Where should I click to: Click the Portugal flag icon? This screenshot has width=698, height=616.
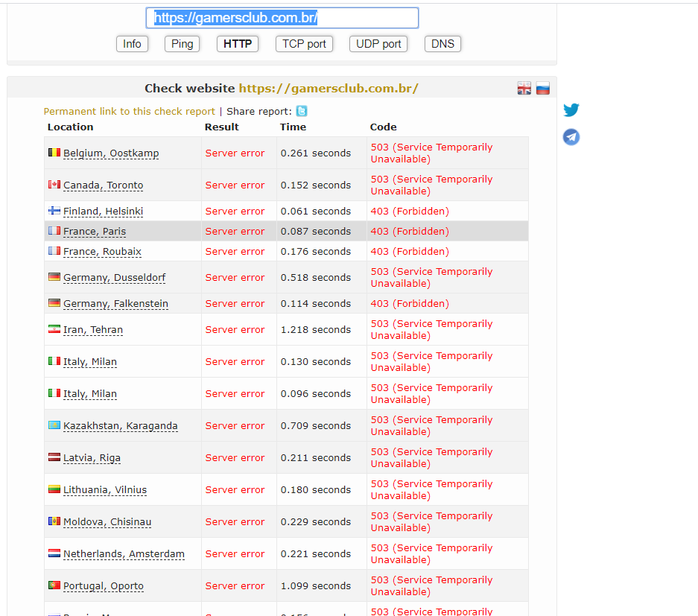(54, 585)
